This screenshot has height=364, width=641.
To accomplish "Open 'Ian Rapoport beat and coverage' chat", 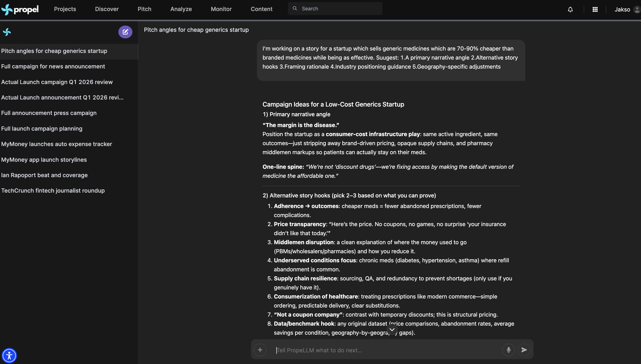I will point(44,175).
